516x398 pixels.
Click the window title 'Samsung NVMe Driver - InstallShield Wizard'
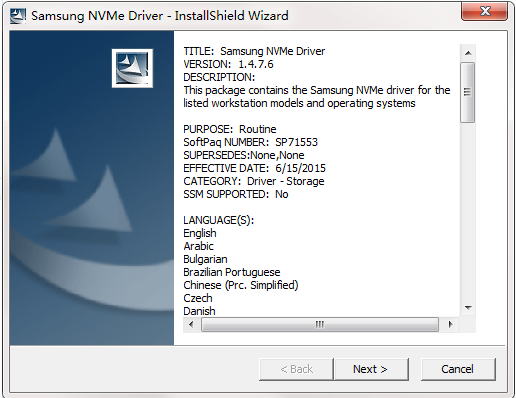pyautogui.click(x=160, y=16)
